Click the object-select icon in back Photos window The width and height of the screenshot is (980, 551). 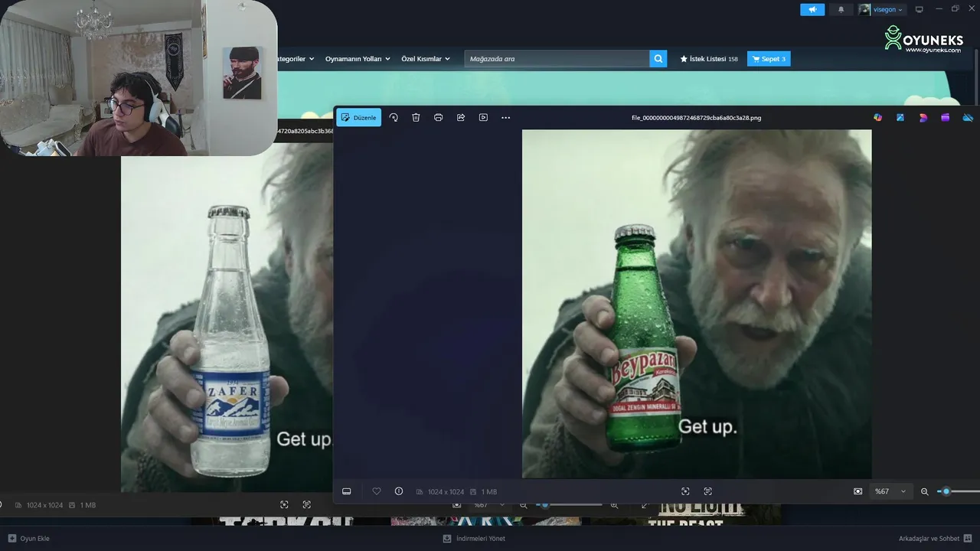point(284,505)
